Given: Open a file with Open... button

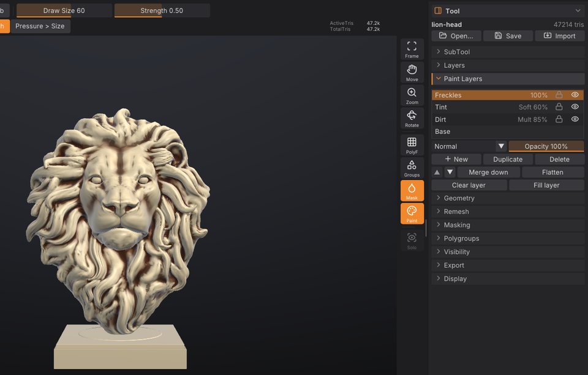Looking at the screenshot, I should pyautogui.click(x=456, y=36).
